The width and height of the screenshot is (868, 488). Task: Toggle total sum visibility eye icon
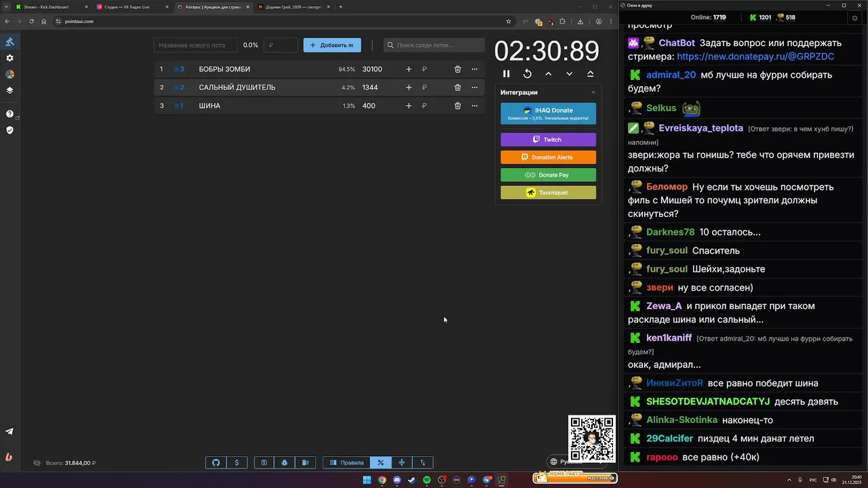tap(37, 463)
